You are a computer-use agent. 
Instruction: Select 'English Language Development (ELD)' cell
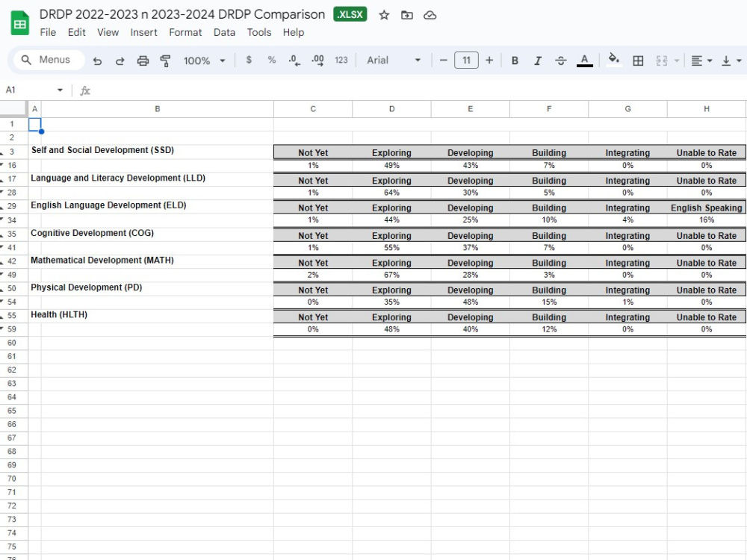coord(157,207)
